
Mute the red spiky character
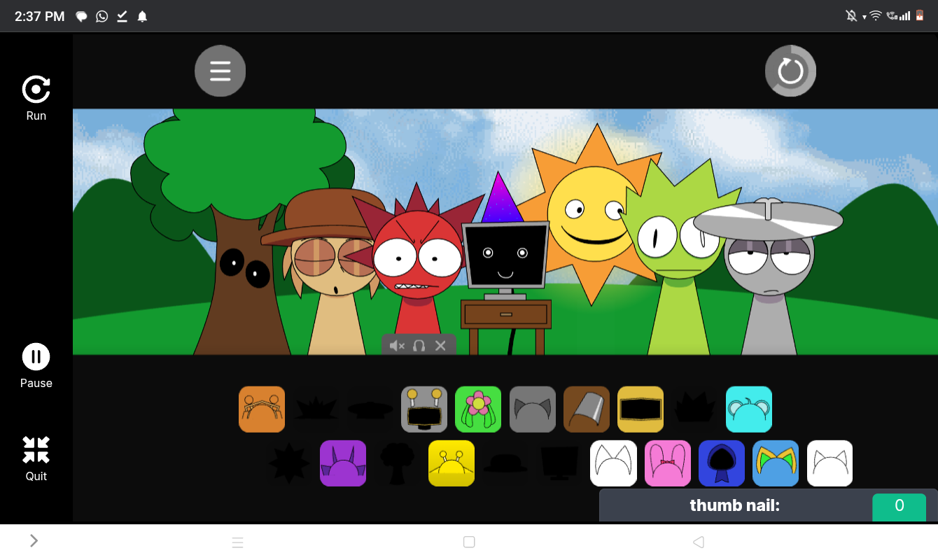pos(397,345)
